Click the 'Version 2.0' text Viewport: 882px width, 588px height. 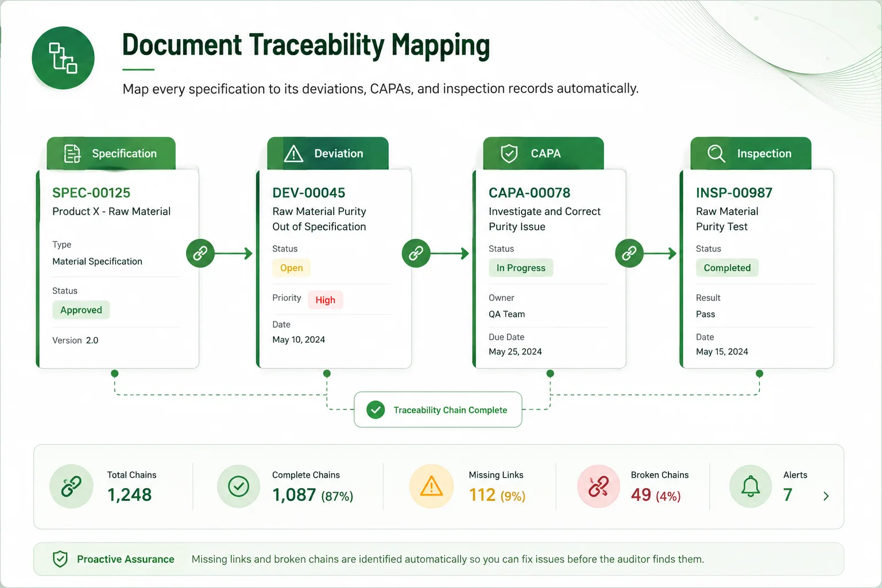pyautogui.click(x=75, y=341)
